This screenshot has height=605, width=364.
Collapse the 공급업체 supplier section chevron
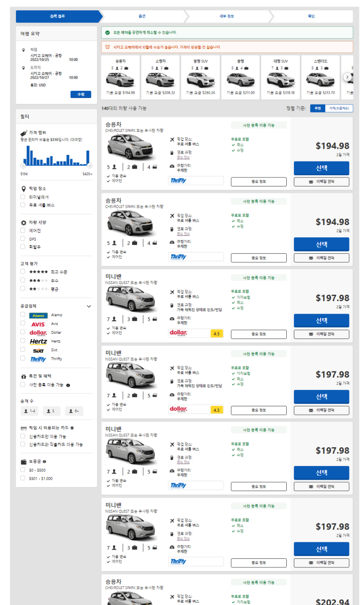[x=89, y=306]
